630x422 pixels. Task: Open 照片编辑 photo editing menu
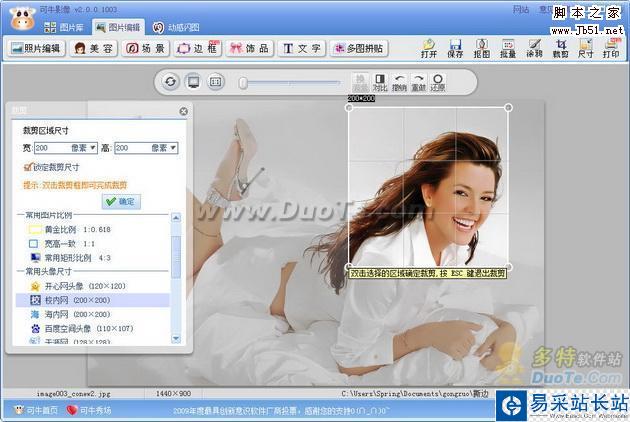[x=36, y=48]
